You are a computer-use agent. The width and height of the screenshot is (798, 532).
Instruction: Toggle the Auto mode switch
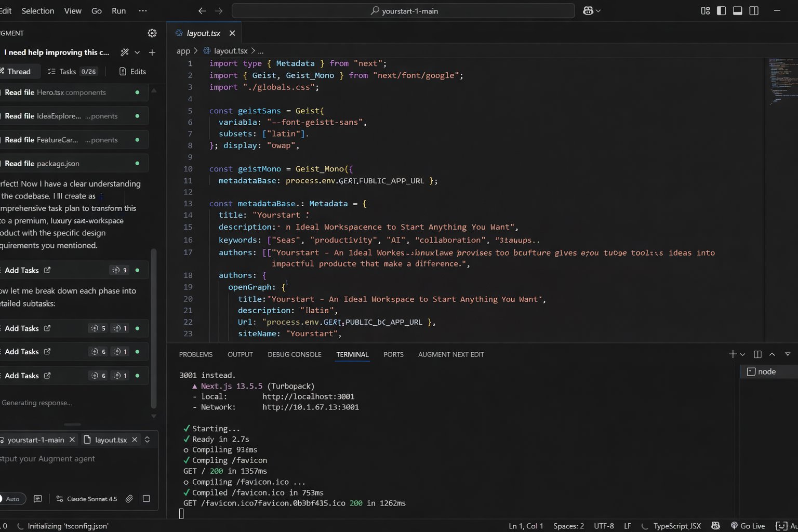point(10,499)
